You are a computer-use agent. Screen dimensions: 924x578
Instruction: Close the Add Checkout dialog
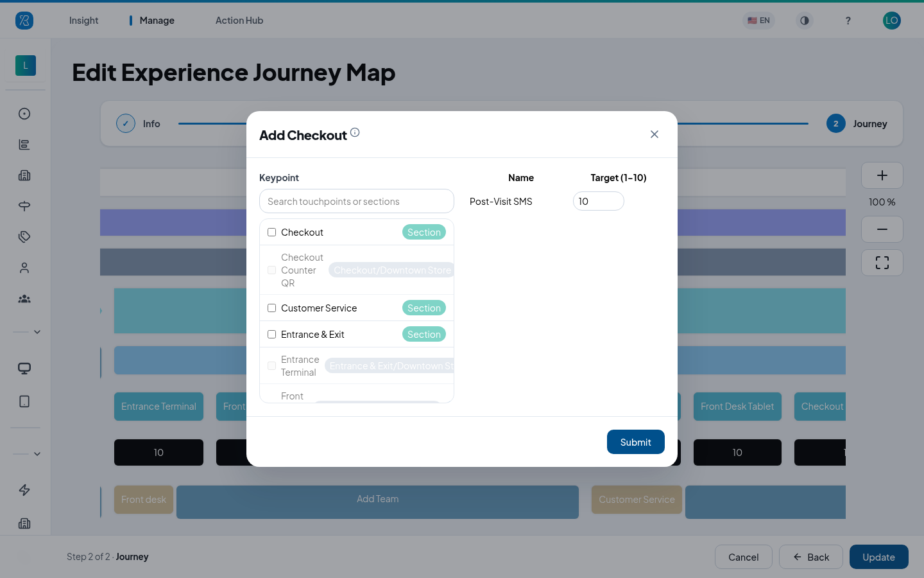(x=654, y=134)
